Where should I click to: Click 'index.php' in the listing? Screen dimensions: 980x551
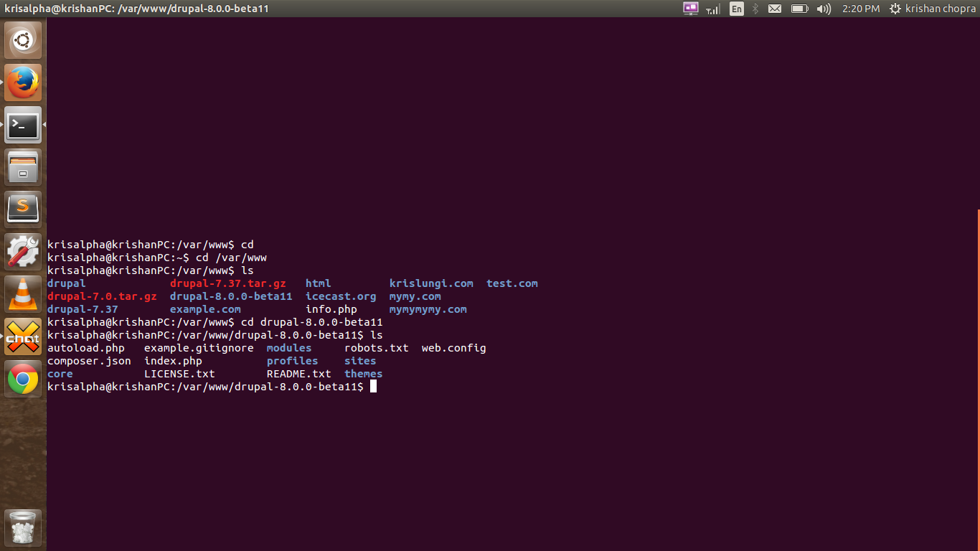173,361
